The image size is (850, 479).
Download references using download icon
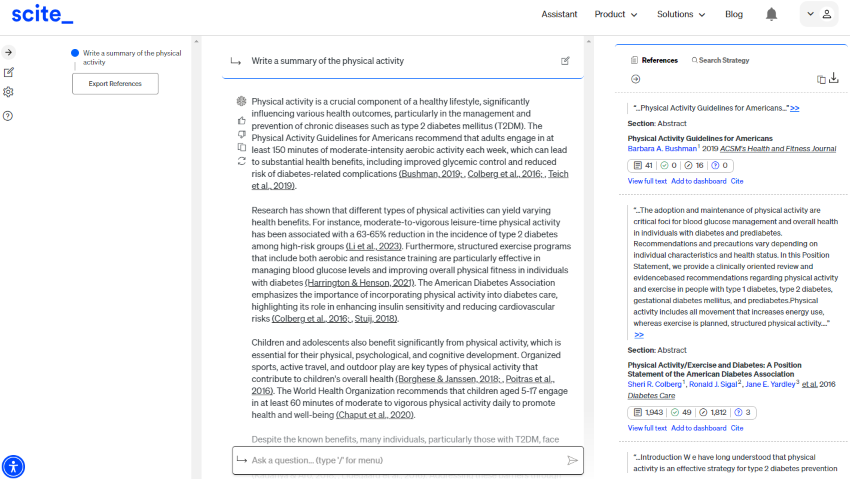834,79
